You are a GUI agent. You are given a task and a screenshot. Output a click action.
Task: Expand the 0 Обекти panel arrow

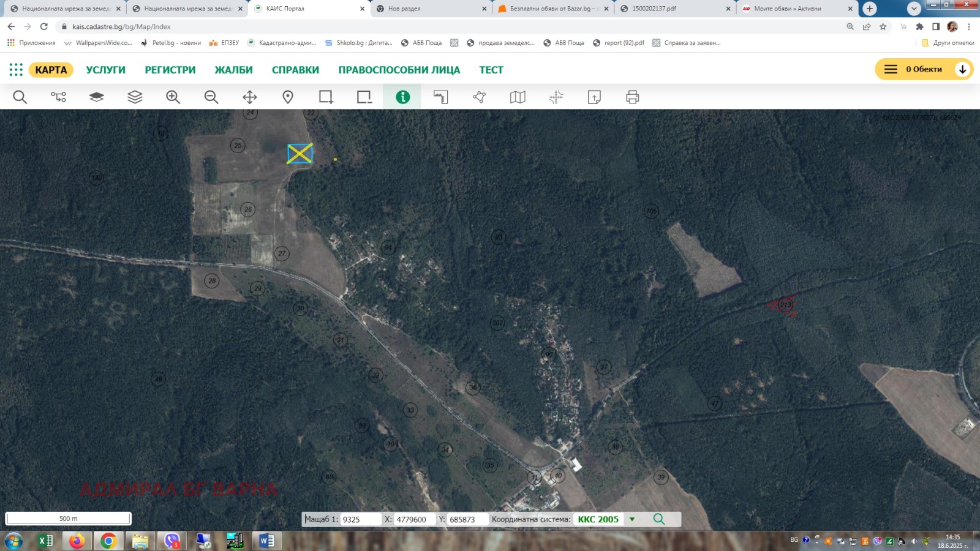coord(962,69)
